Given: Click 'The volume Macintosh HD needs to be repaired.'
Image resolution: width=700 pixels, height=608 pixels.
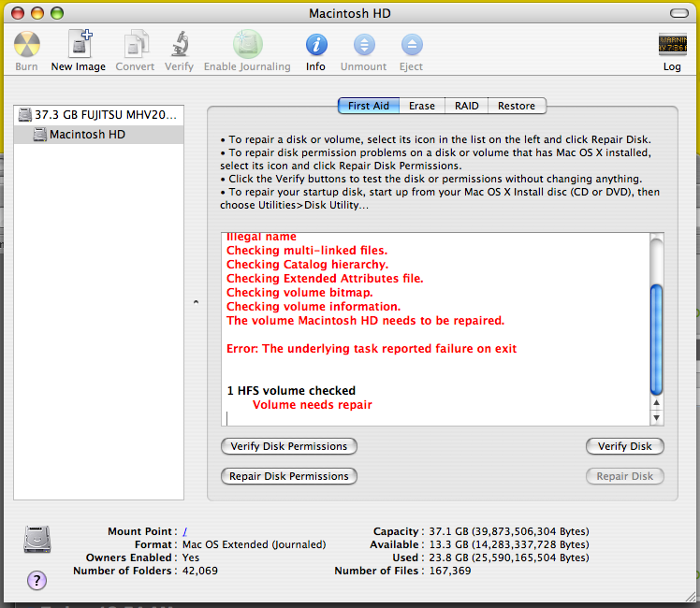Looking at the screenshot, I should pos(365,321).
